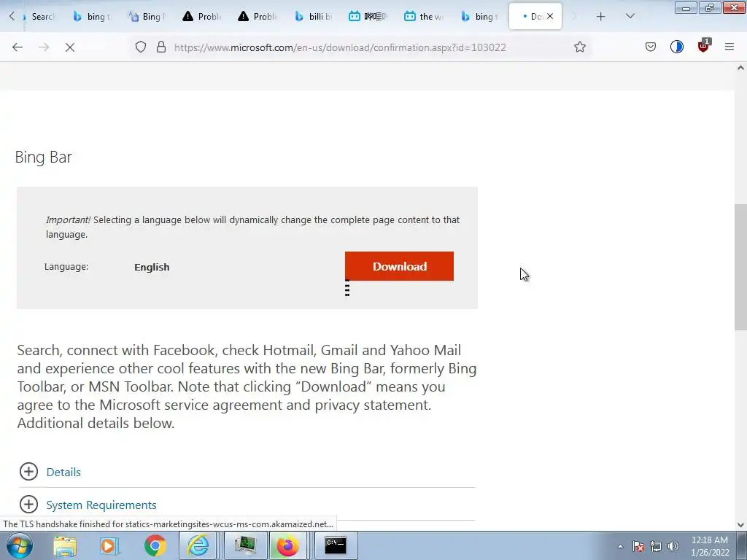Switch to the first Problem warning tab

tap(203, 17)
